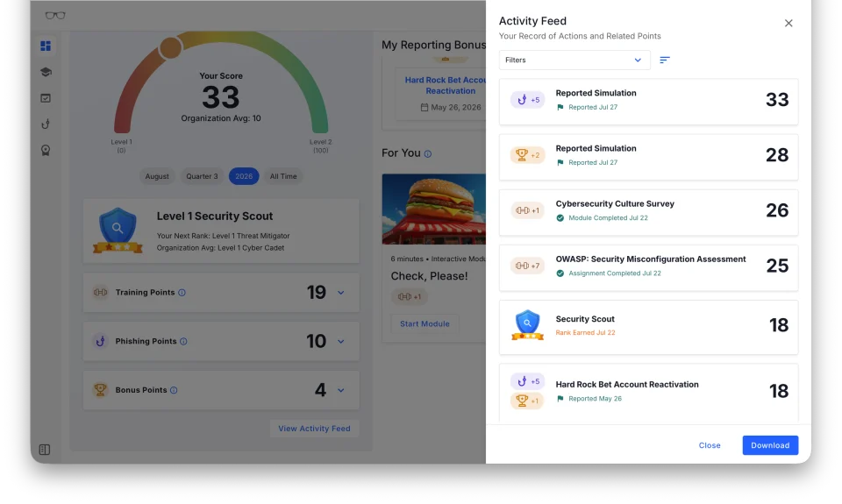This screenshot has width=842, height=504.
Task: Click Phishing Points info icon
Action: point(183,341)
